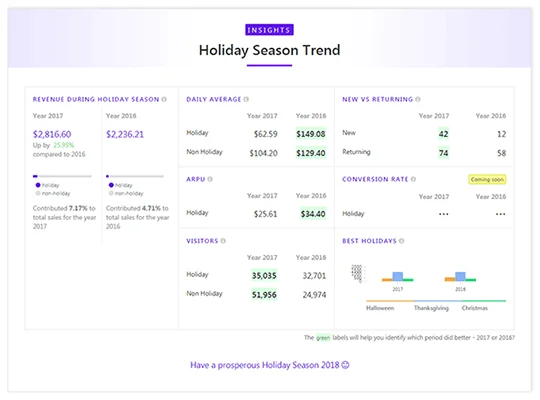
Task: Click the 24,974 non-holiday visitors value
Action: [x=314, y=295]
